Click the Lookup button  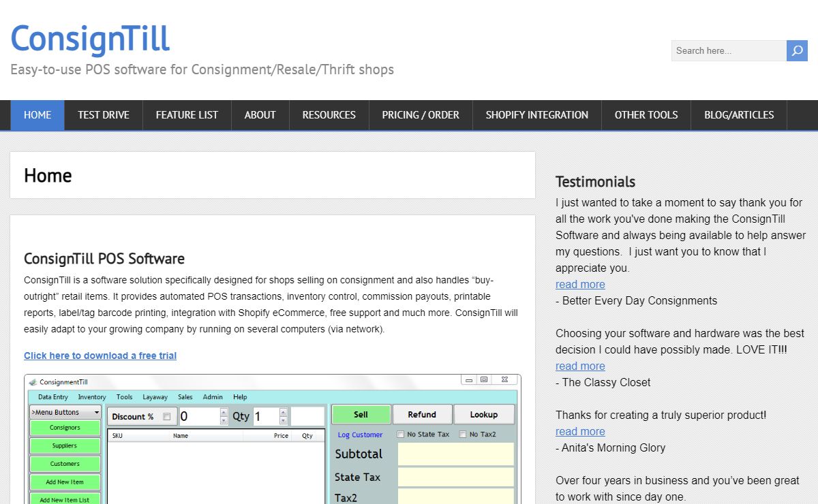click(484, 414)
